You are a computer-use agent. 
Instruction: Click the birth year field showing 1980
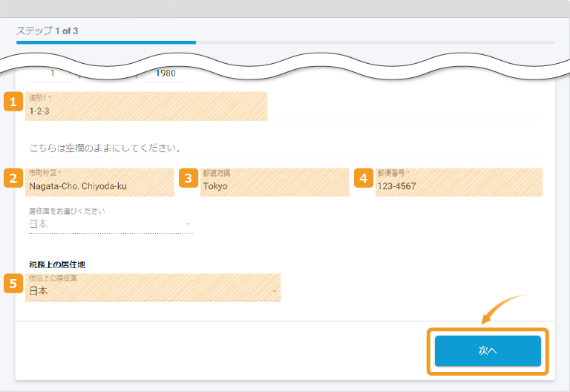(166, 73)
